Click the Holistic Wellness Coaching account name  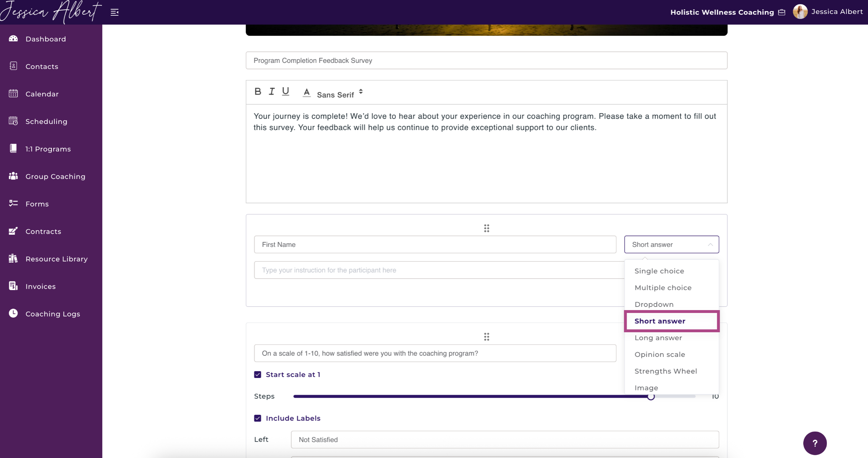point(722,12)
